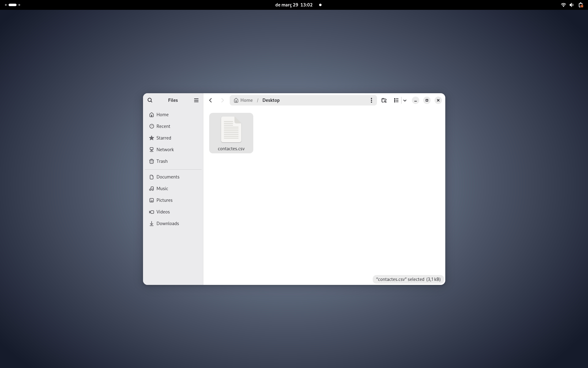Click Home in the path bar
Screen dimensions: 588x368
click(243, 100)
